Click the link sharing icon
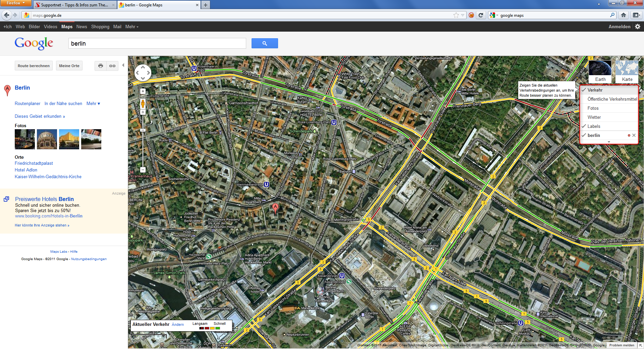Viewport: 644px width, 349px height. pyautogui.click(x=112, y=66)
